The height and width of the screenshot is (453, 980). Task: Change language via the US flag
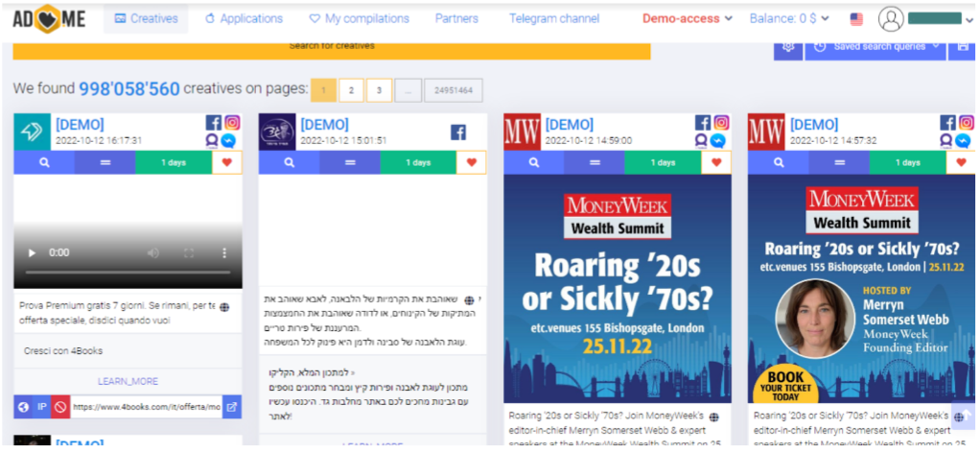[x=856, y=19]
